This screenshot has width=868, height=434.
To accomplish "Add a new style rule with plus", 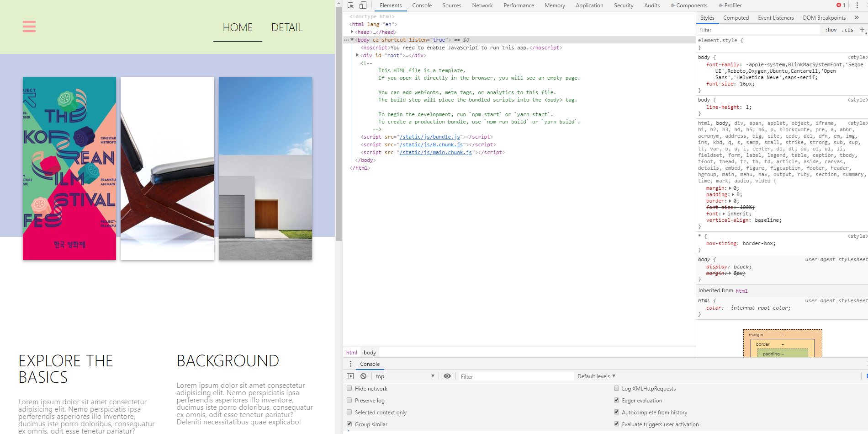I will pos(862,30).
